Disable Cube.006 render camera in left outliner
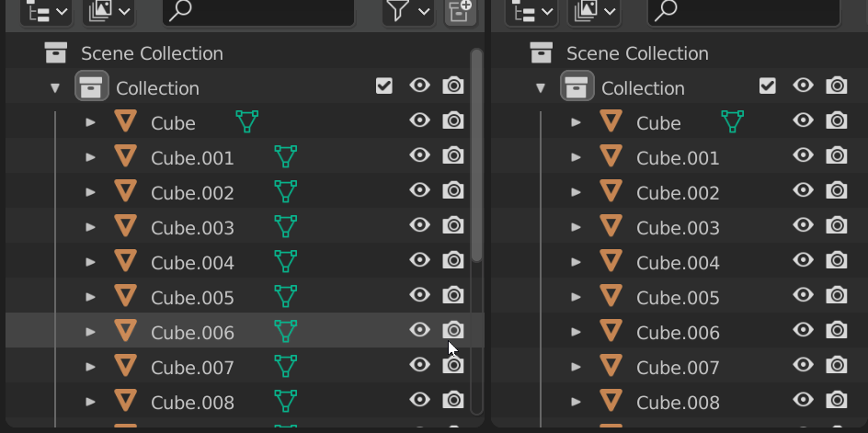Image resolution: width=868 pixels, height=433 pixels. [452, 329]
